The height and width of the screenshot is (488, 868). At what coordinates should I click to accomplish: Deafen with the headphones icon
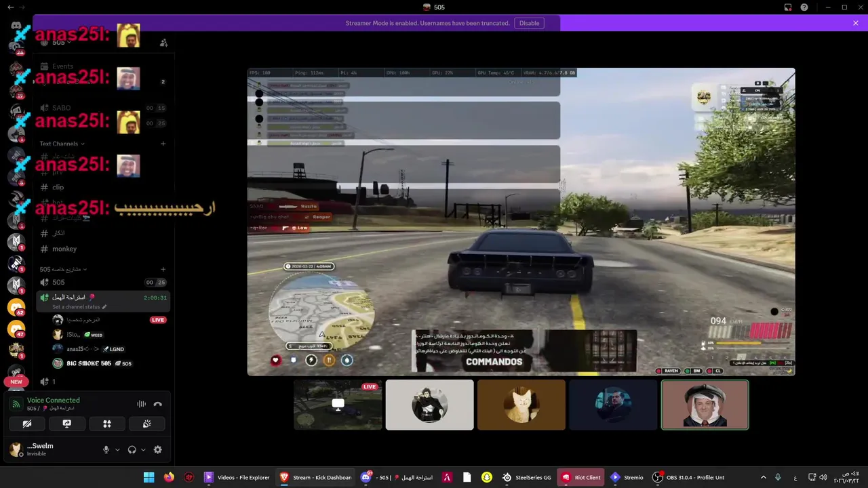click(132, 449)
